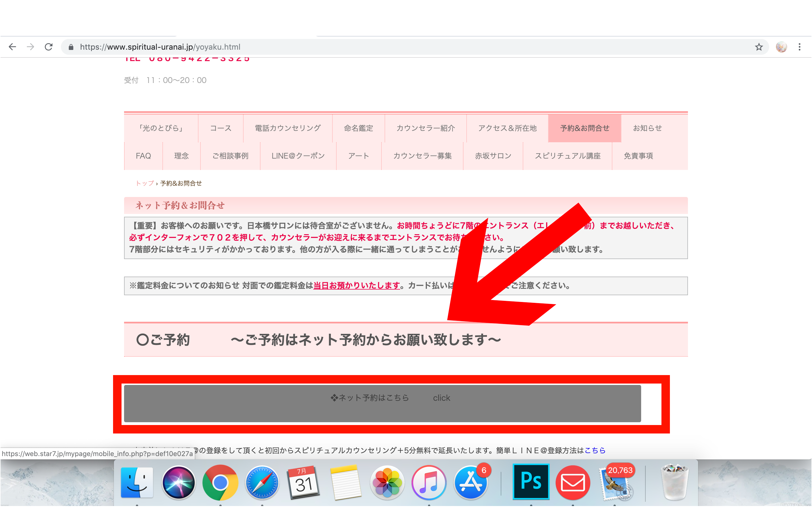Open Finder from the dock

tap(137, 483)
